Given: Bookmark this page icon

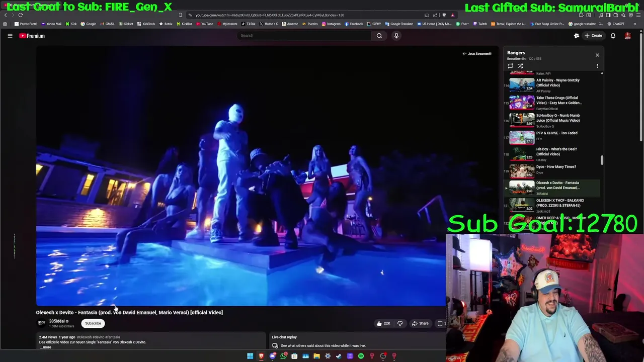Looking at the screenshot, I should [x=180, y=15].
